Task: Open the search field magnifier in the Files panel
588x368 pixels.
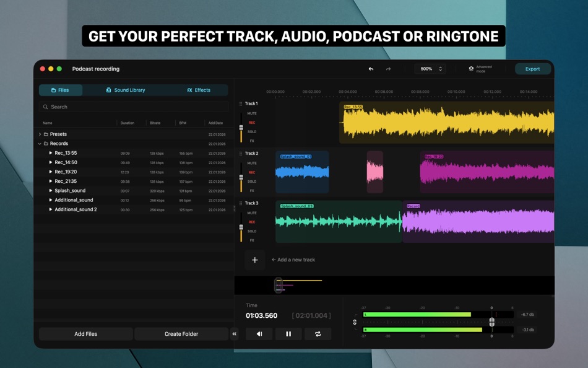Action: [45, 107]
